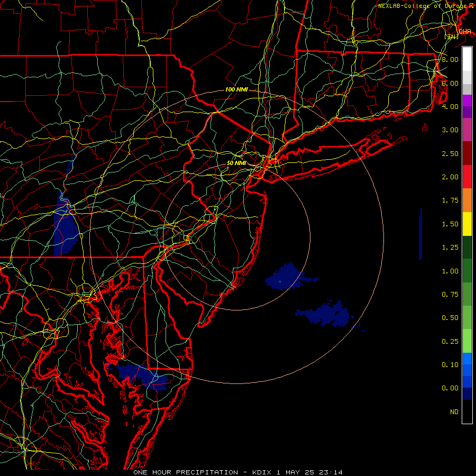
Task: Click the 1.00 legend value
Action: pyautogui.click(x=450, y=271)
